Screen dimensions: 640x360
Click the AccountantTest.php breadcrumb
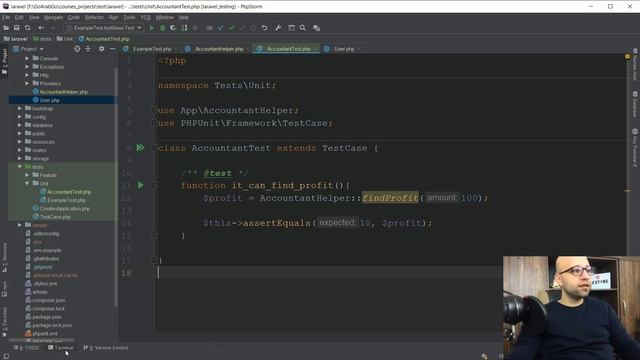pyautogui.click(x=104, y=39)
